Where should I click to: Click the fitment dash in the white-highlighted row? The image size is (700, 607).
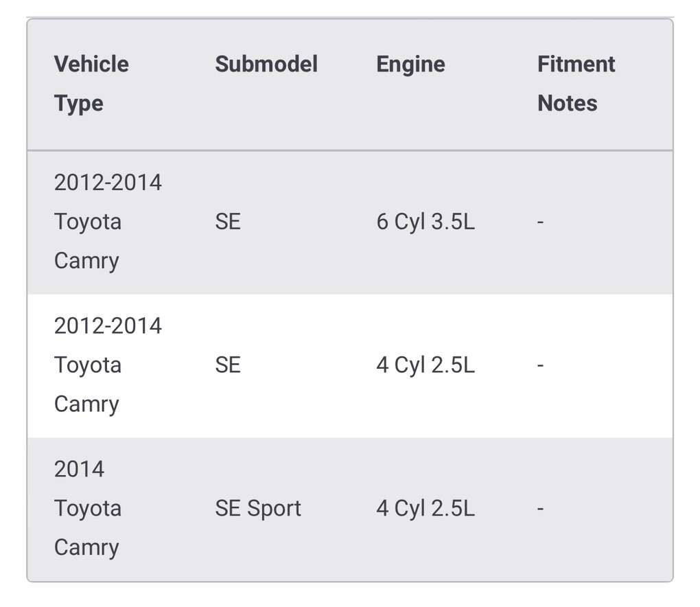point(541,365)
